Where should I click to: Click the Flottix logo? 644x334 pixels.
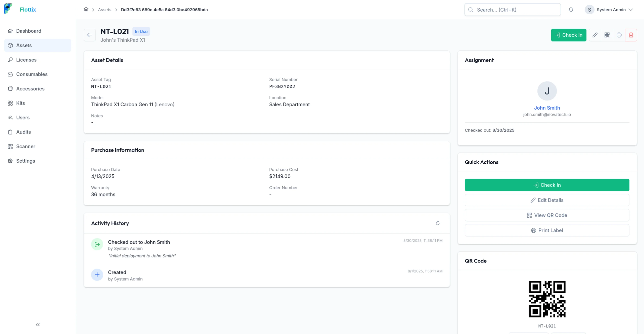click(20, 9)
